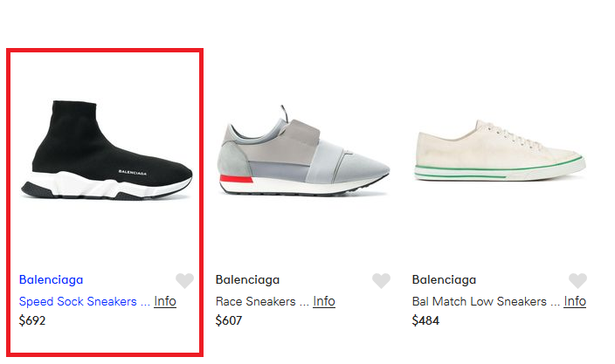Open the Bal Match Low Sneakers title
The image size is (615, 364).
click(480, 301)
